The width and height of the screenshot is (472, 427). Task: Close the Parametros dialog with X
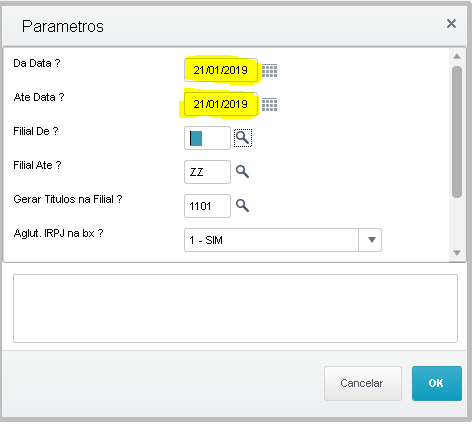click(x=451, y=24)
